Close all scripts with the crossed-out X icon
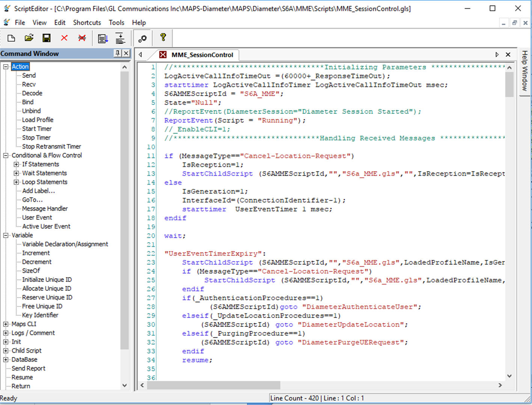This screenshot has width=532, height=405. tap(82, 38)
